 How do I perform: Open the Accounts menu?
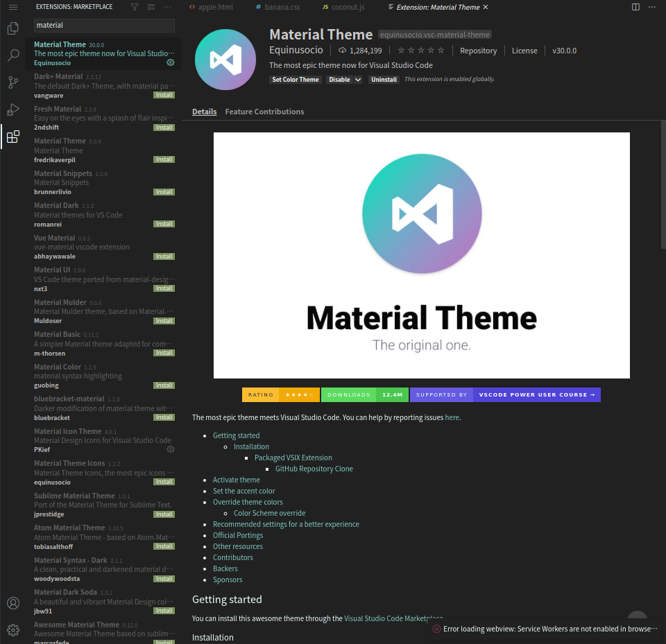pyautogui.click(x=13, y=603)
